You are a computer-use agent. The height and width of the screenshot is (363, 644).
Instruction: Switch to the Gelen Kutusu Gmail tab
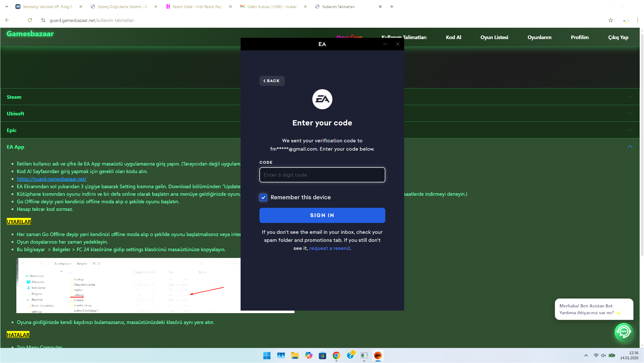click(272, 7)
